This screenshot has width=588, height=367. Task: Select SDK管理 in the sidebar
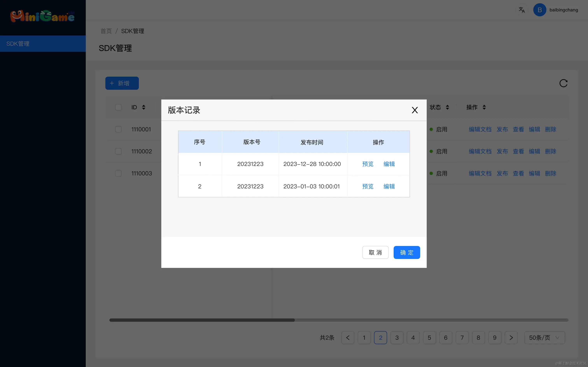tap(18, 43)
